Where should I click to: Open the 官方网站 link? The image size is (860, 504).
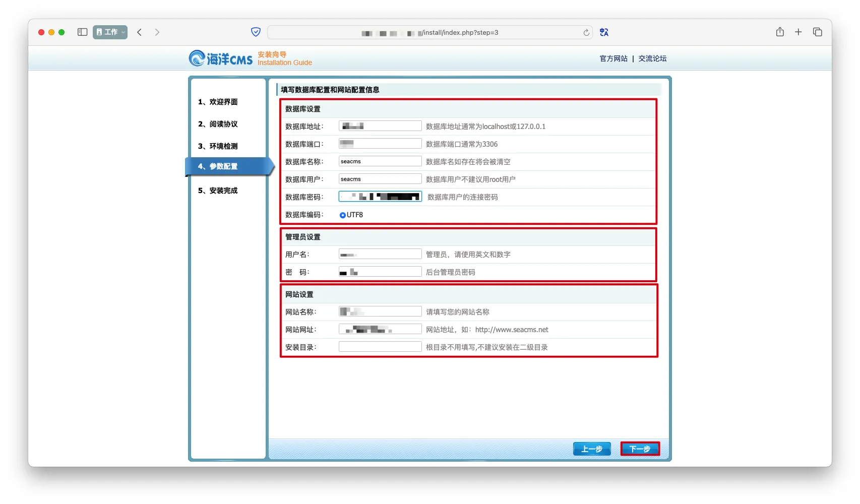613,58
